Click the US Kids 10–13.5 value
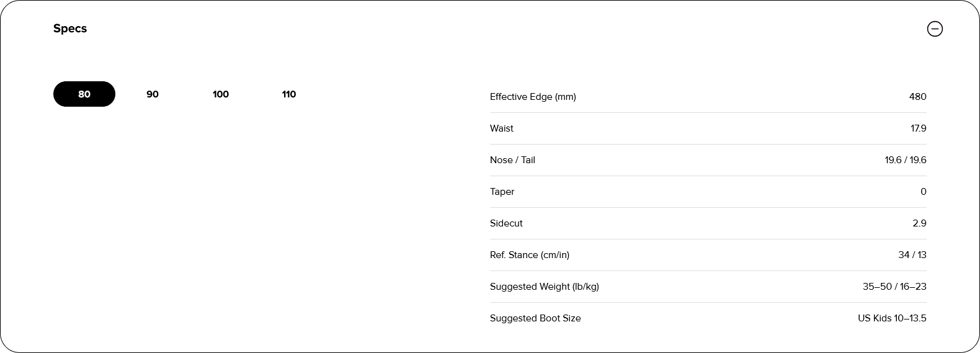The image size is (980, 353). (x=892, y=318)
